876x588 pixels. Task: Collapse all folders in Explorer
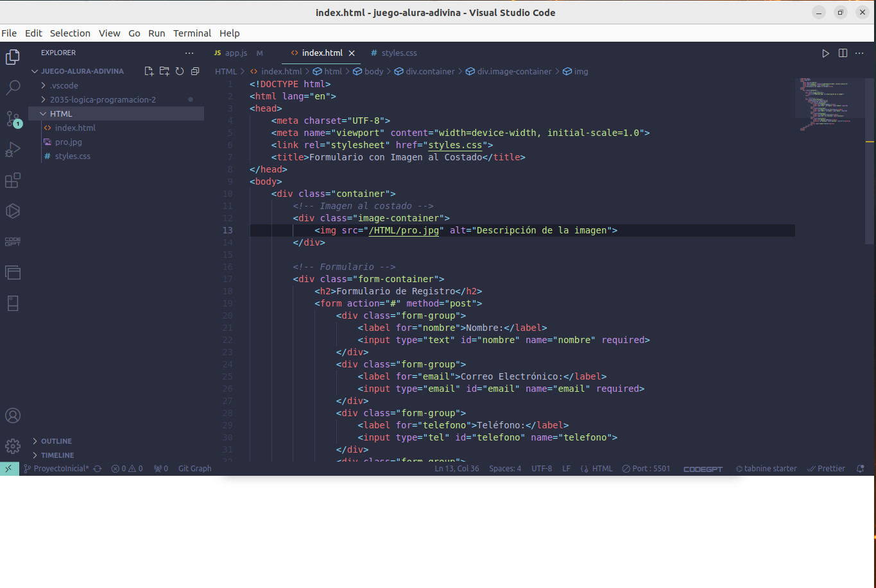(195, 71)
